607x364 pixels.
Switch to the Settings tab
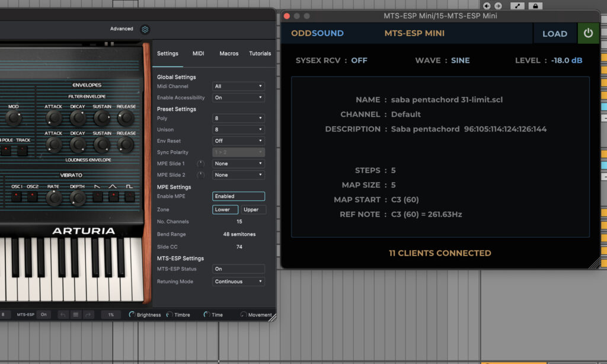pyautogui.click(x=168, y=53)
